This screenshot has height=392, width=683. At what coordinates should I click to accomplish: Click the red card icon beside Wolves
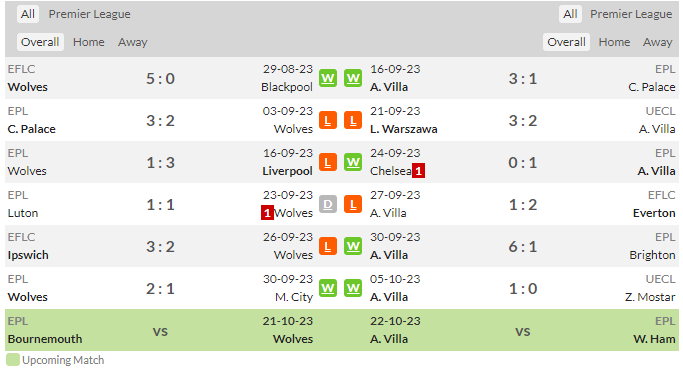267,213
